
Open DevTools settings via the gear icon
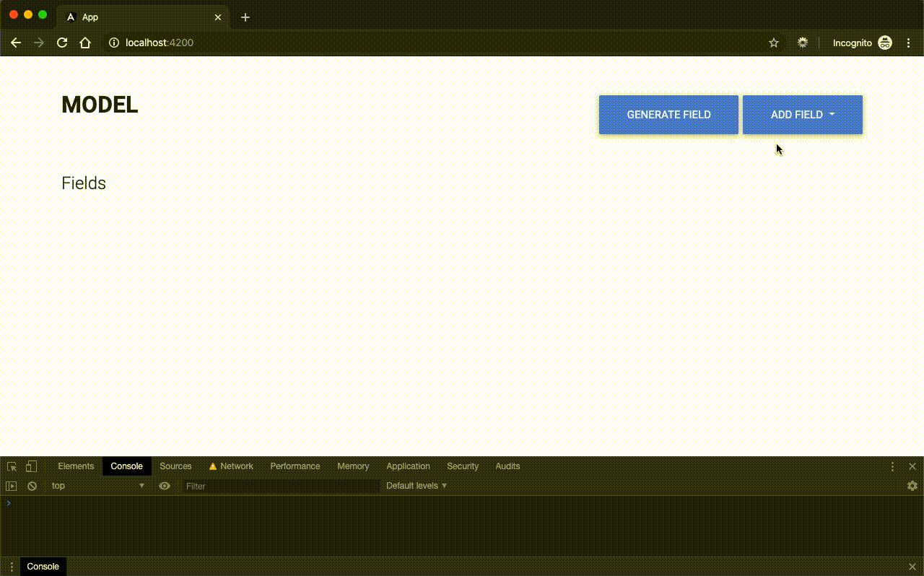click(x=912, y=486)
